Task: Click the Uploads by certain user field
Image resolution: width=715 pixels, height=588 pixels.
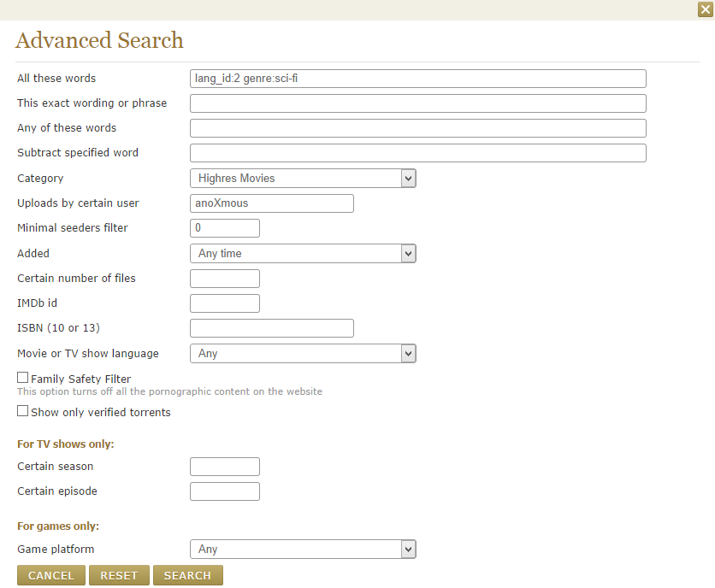Action: coord(271,203)
